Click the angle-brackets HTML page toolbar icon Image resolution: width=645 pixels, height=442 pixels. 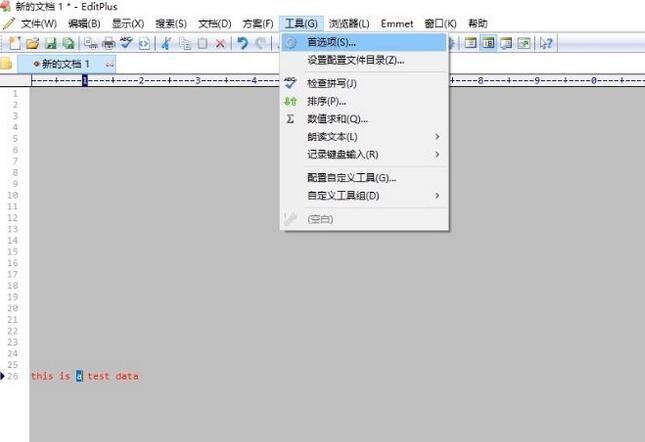point(144,43)
